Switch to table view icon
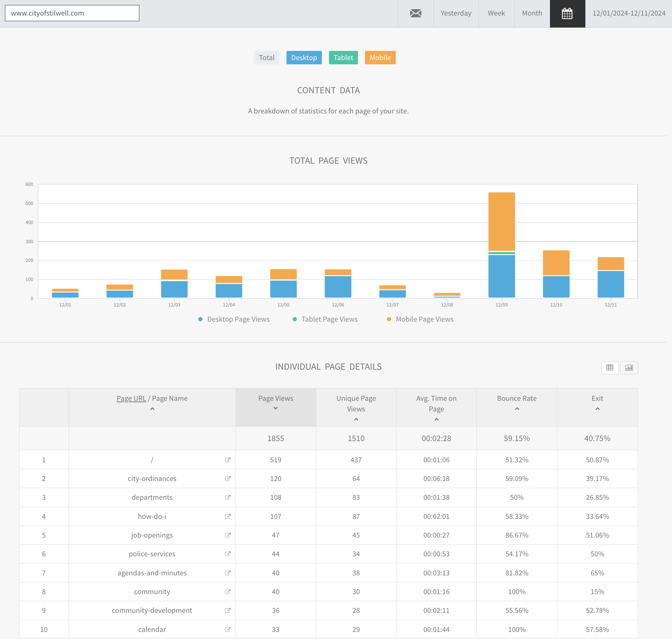 [x=610, y=368]
